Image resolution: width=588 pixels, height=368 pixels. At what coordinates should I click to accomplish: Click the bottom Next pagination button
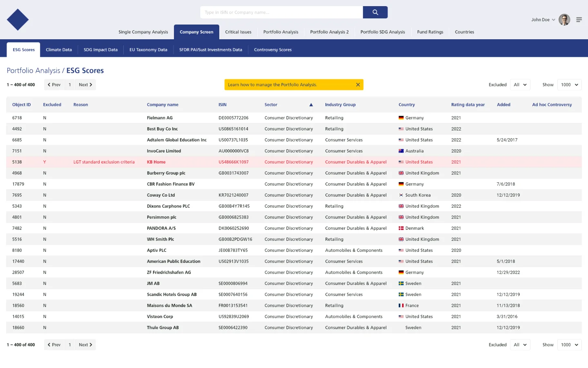[85, 345]
